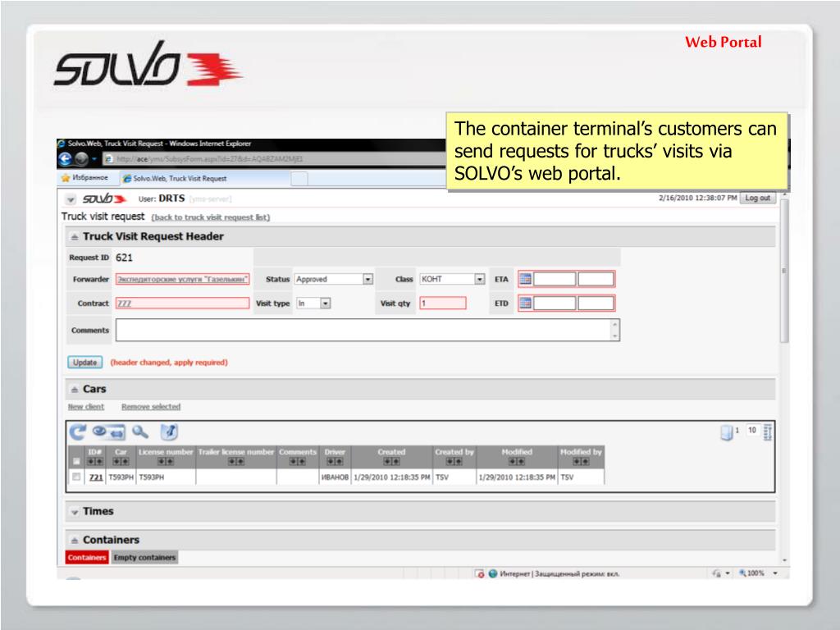The width and height of the screenshot is (840, 630).
Task: Click the Update button
Action: (x=84, y=362)
